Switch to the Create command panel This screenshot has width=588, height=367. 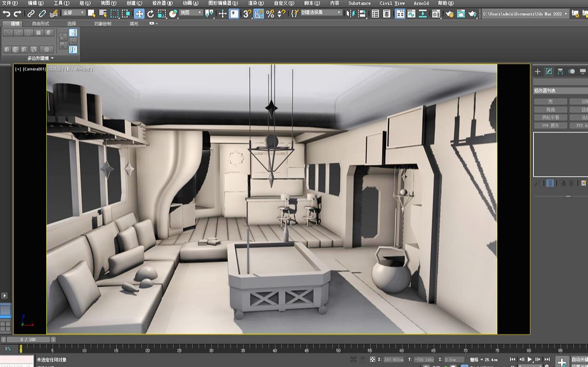pyautogui.click(x=537, y=71)
